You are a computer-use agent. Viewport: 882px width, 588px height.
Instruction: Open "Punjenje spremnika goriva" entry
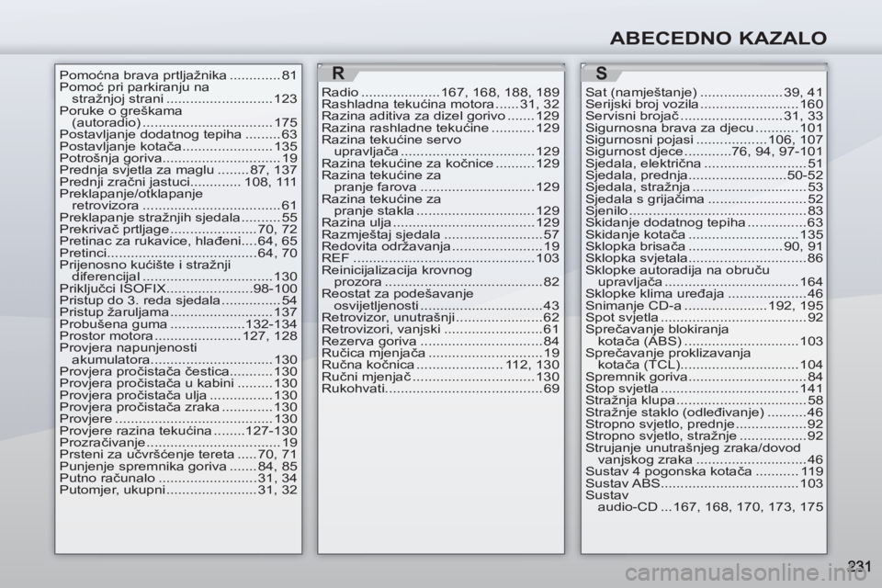pyautogui.click(x=178, y=467)
